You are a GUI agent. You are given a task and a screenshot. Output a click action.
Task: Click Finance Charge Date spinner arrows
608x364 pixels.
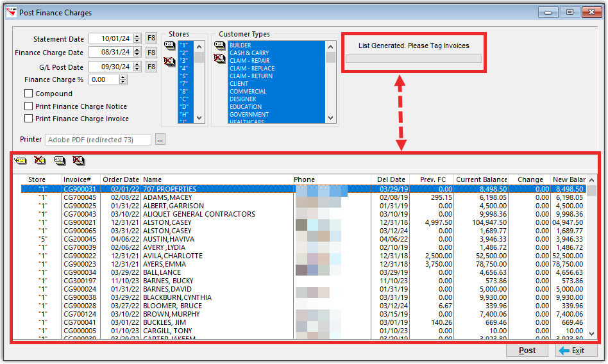[x=137, y=52]
